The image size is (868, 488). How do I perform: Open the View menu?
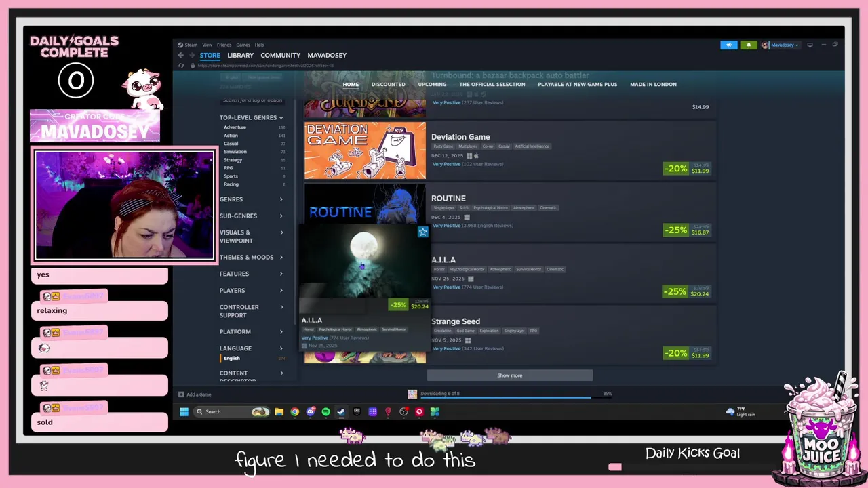(207, 45)
